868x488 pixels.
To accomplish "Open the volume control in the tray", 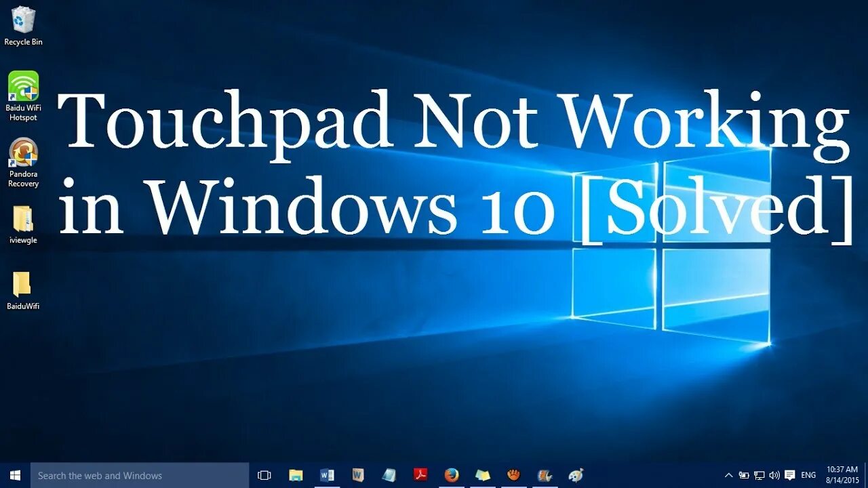I will click(774, 475).
